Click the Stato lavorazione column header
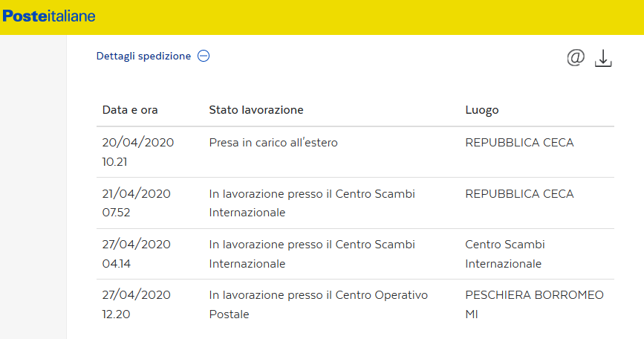Screen dimensions: 644x339 click(256, 110)
